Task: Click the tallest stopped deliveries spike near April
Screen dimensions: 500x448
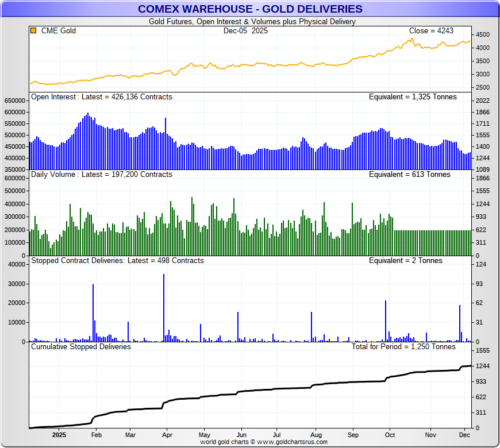Action: pyautogui.click(x=164, y=307)
